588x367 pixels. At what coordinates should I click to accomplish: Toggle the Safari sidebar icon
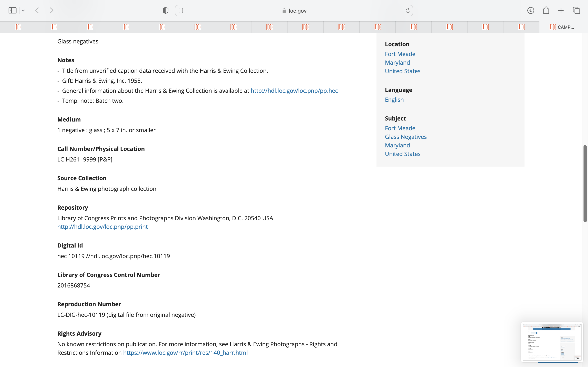pyautogui.click(x=12, y=10)
